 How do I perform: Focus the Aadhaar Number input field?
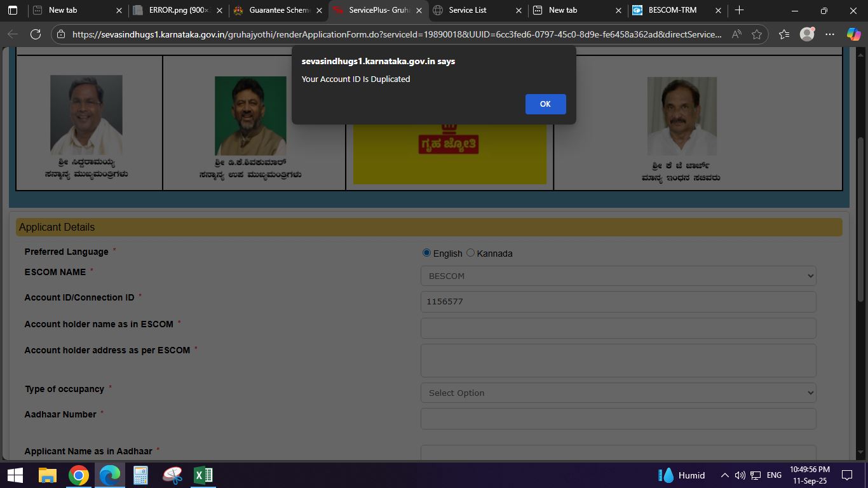pyautogui.click(x=618, y=419)
